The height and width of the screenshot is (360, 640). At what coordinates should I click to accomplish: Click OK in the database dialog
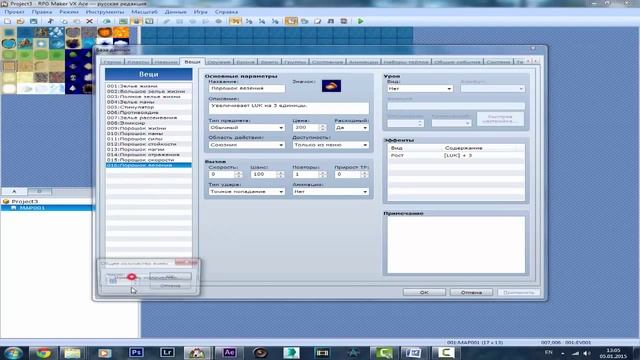click(424, 292)
